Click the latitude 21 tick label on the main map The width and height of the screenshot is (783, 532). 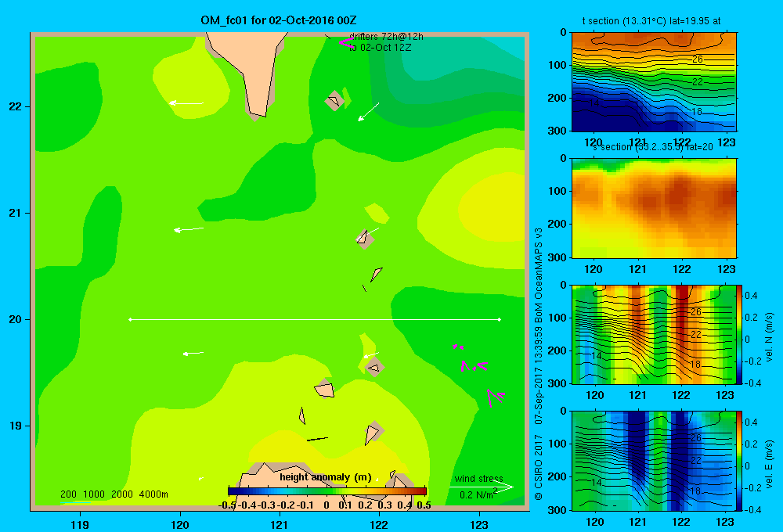tap(16, 213)
